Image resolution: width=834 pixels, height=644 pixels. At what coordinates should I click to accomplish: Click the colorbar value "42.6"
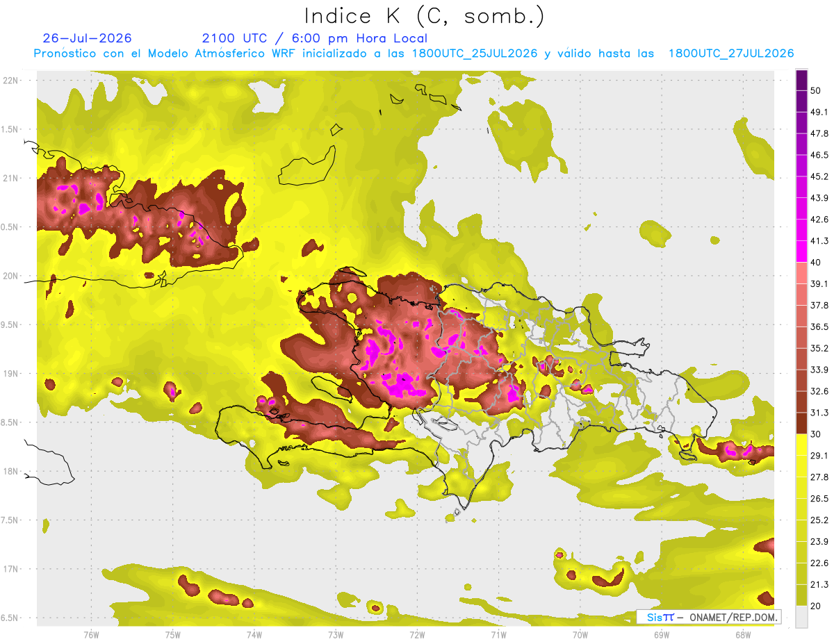[x=820, y=220]
